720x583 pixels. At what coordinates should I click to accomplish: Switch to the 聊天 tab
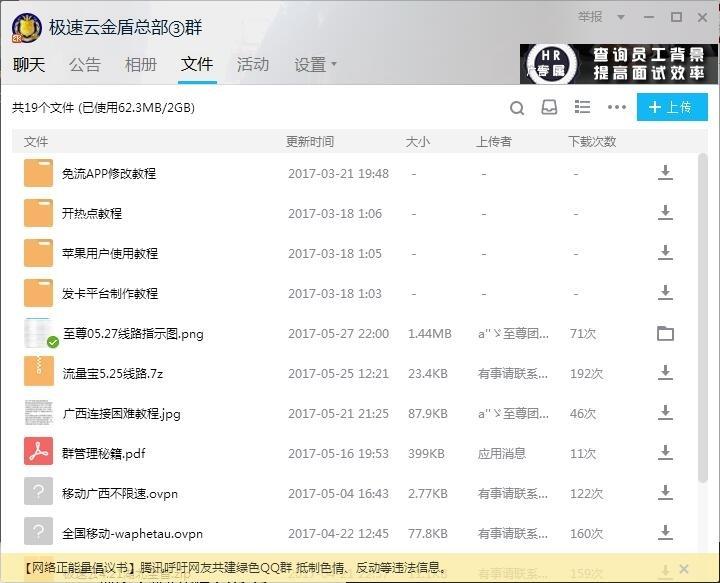[29, 65]
